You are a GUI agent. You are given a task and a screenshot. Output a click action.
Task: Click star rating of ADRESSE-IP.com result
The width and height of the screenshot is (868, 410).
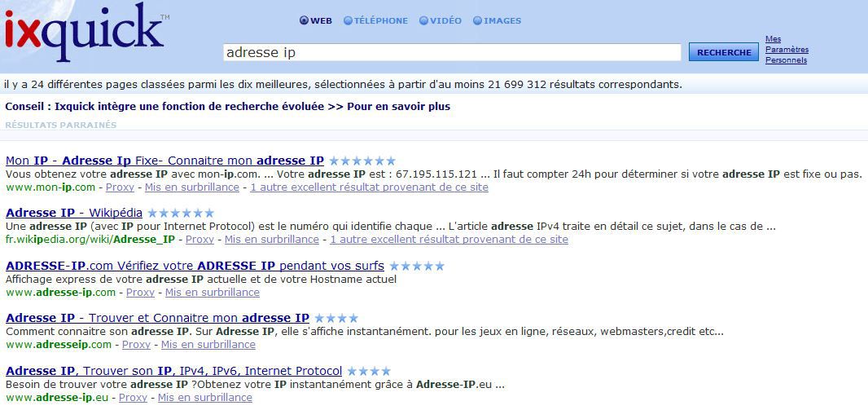tap(418, 266)
